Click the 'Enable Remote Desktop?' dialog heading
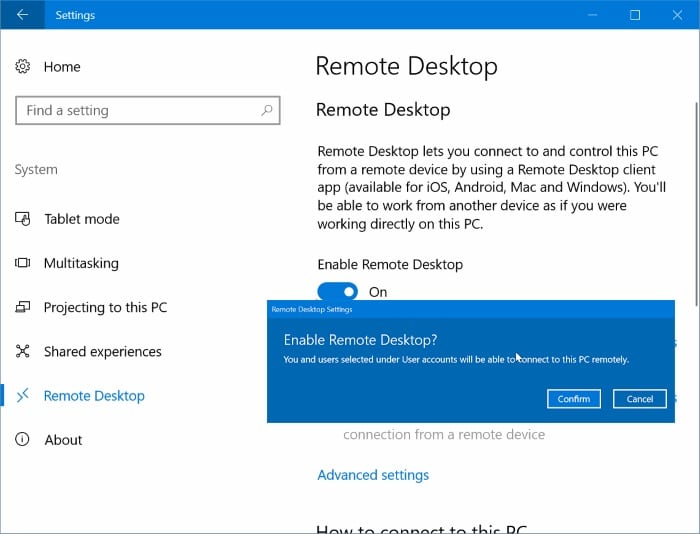Viewport: 700px width, 534px height. click(x=361, y=340)
